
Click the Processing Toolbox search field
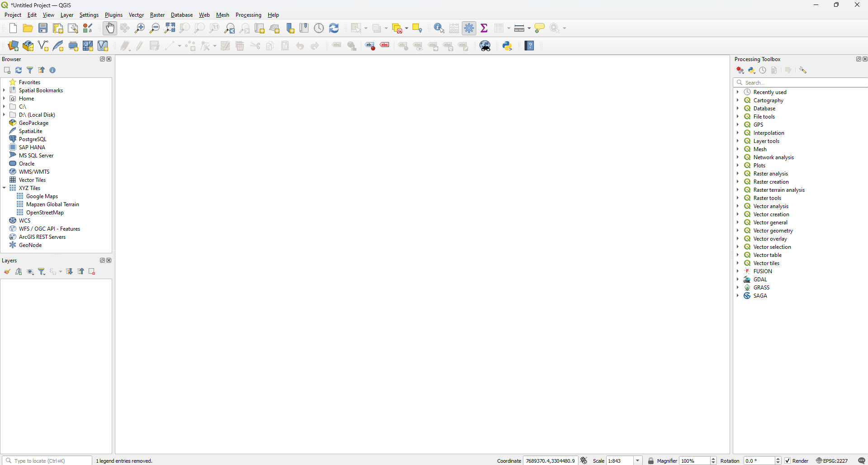tap(801, 82)
